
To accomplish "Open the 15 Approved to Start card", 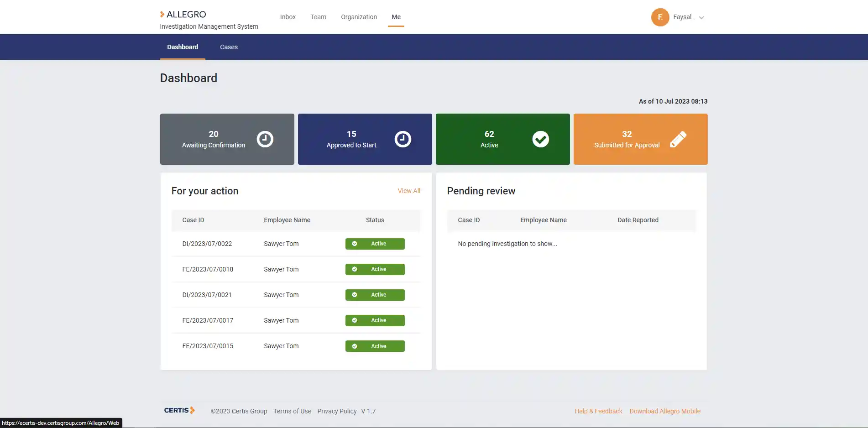I will click(x=365, y=139).
